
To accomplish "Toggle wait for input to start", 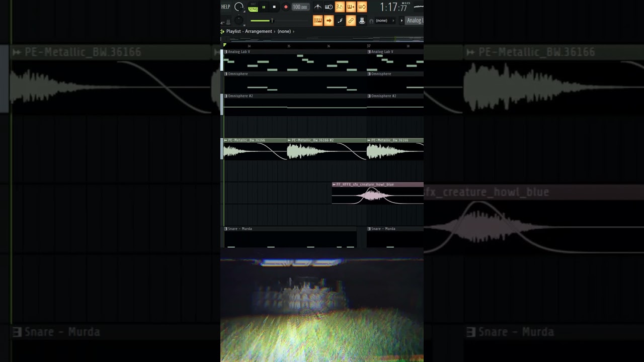I will [x=329, y=7].
